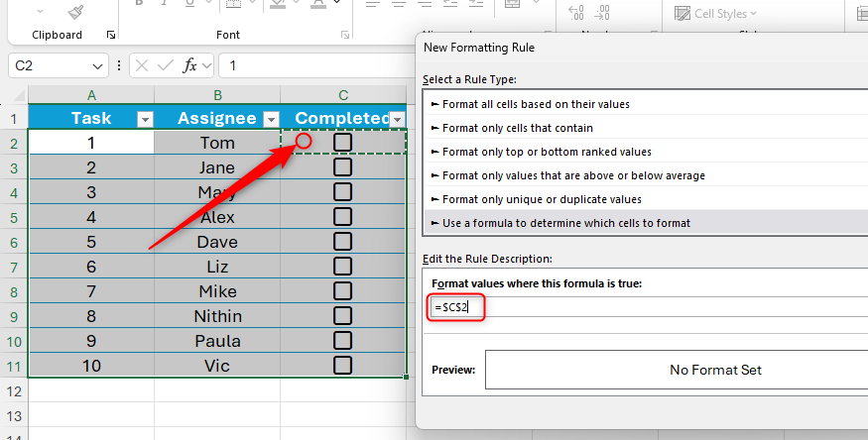The height and width of the screenshot is (440, 868).
Task: Toggle the Completed checkbox for Vic
Action: (343, 365)
